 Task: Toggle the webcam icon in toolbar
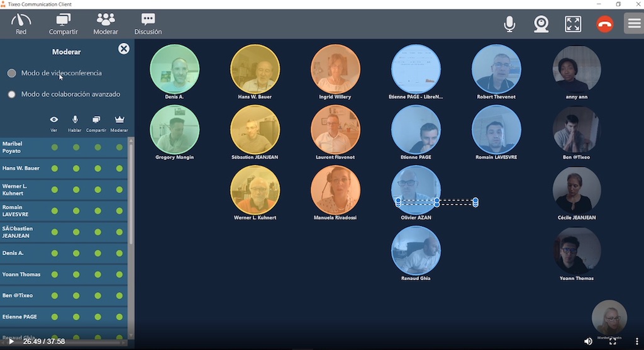(x=541, y=24)
